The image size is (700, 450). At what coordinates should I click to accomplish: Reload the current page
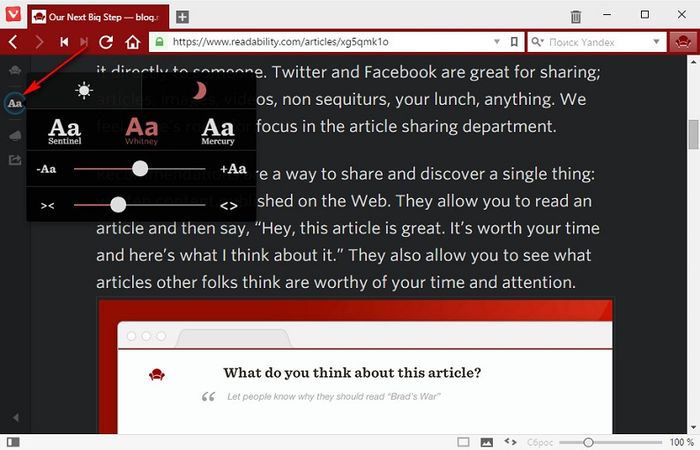(106, 42)
